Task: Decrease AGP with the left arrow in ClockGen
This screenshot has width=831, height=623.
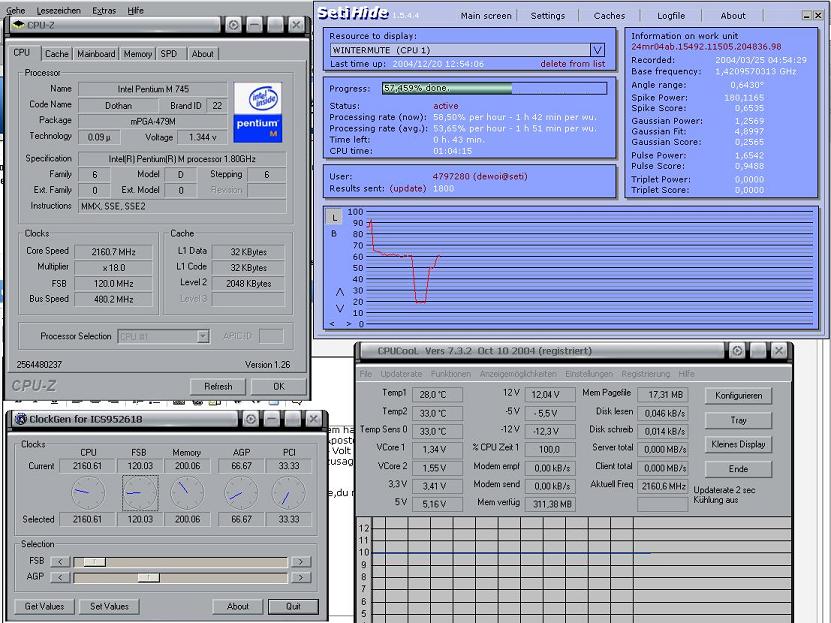Action: (x=60, y=577)
